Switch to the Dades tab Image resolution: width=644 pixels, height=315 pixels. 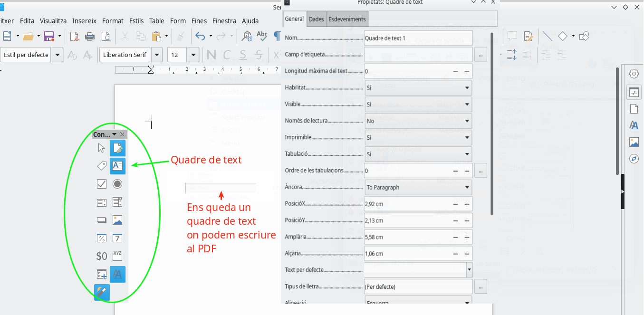click(x=317, y=19)
